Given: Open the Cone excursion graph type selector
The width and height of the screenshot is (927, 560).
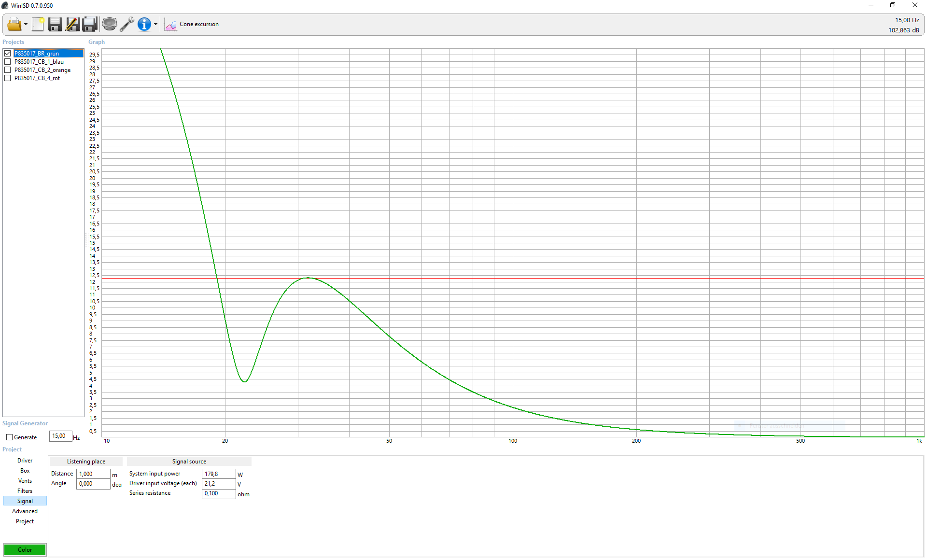Looking at the screenshot, I should (192, 24).
